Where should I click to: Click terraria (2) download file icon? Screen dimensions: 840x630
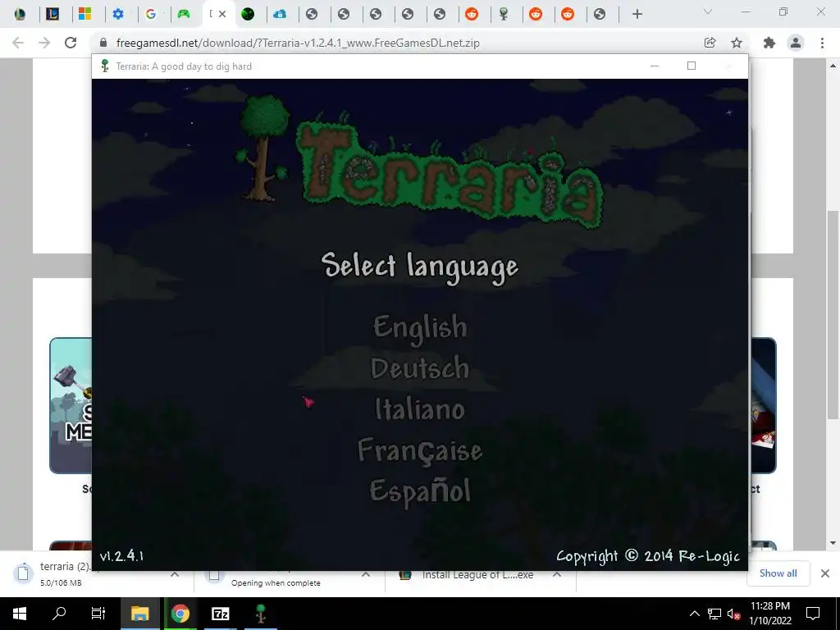click(22, 573)
